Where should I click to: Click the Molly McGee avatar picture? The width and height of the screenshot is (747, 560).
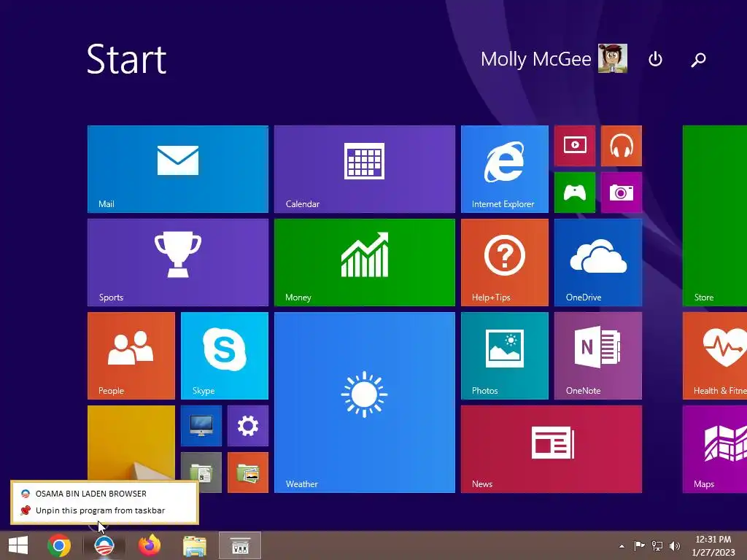tap(613, 58)
